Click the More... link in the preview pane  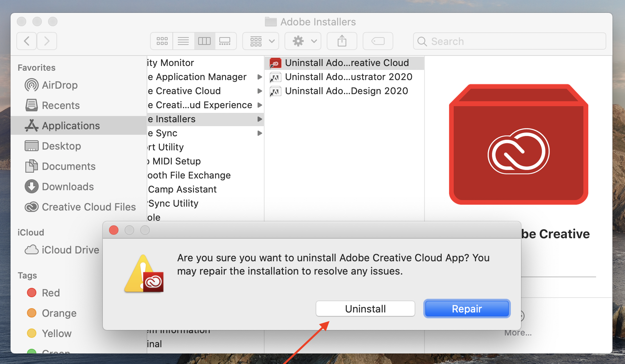(x=518, y=333)
